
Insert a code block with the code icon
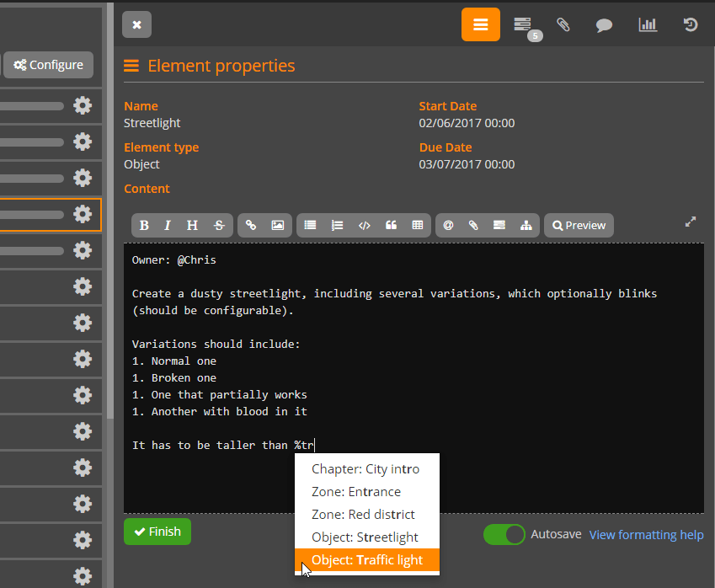click(x=364, y=226)
